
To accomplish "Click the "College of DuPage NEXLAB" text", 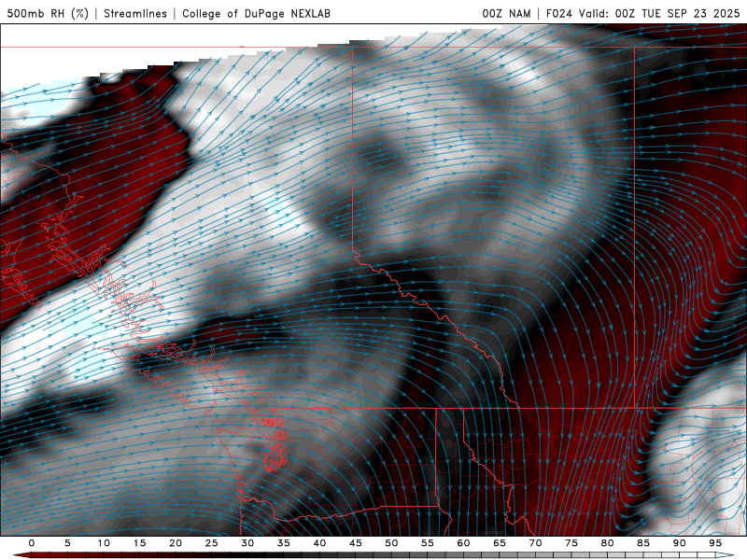I will point(256,13).
